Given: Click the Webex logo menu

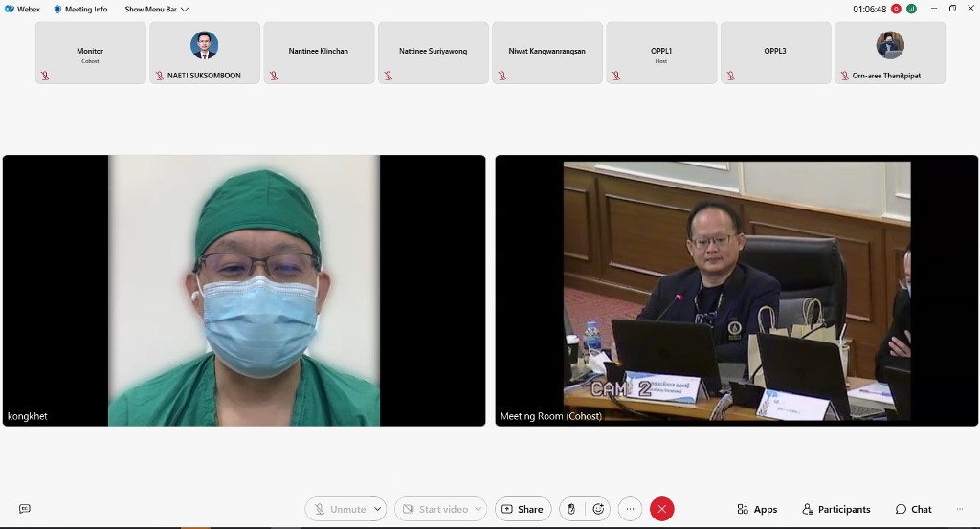Looking at the screenshot, I should coord(22,9).
